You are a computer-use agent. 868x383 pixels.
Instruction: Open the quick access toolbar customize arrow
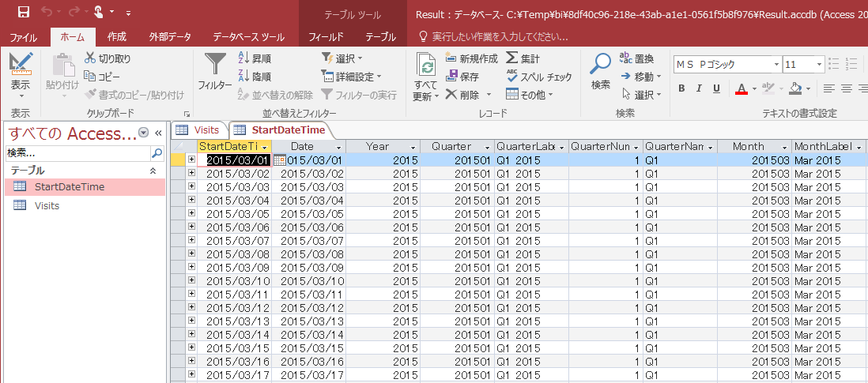click(x=128, y=12)
